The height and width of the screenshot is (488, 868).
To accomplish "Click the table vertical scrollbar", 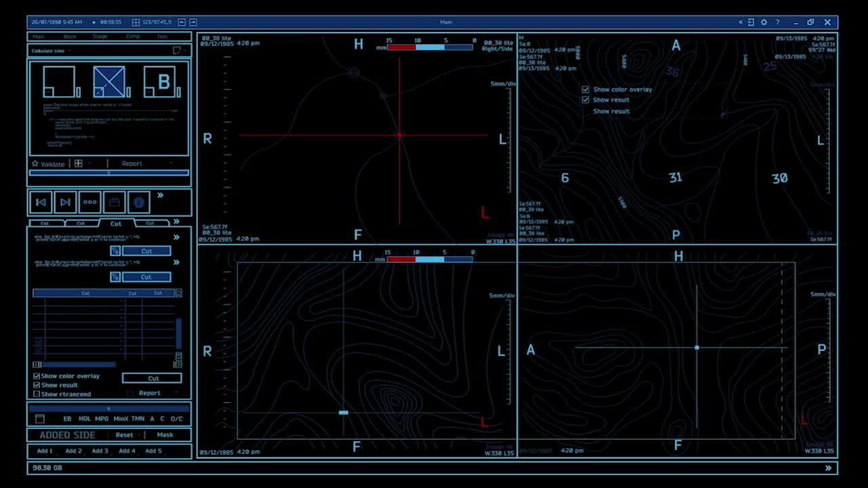I will (179, 332).
